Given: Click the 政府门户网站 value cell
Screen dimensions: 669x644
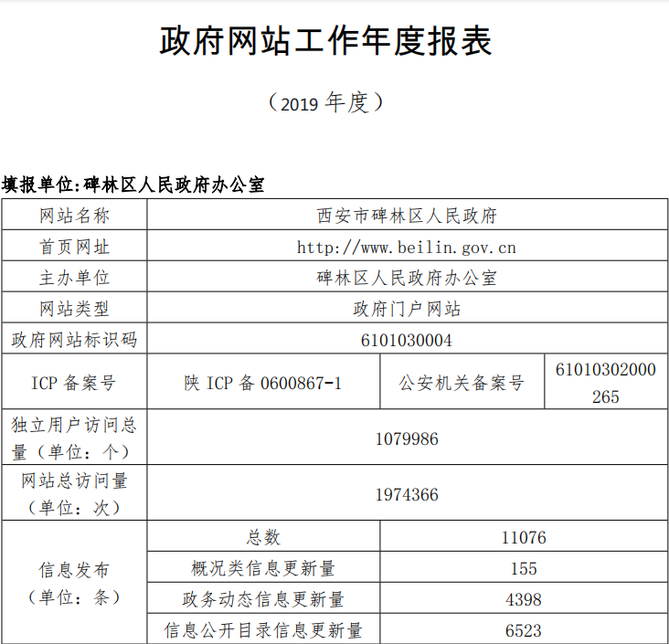Looking at the screenshot, I should 407,309.
